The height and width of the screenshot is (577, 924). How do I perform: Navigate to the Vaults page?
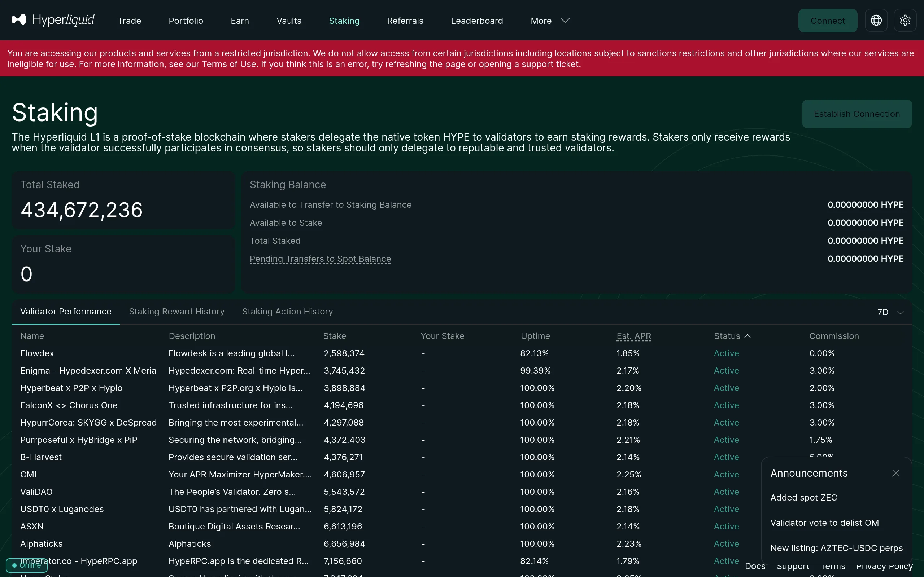(288, 21)
